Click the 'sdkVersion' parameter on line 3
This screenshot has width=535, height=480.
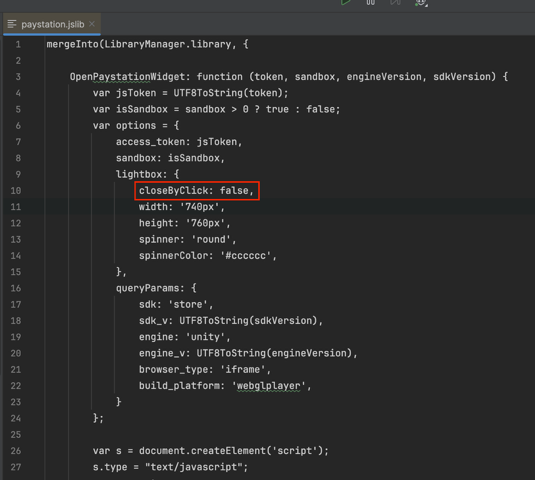pyautogui.click(x=462, y=77)
